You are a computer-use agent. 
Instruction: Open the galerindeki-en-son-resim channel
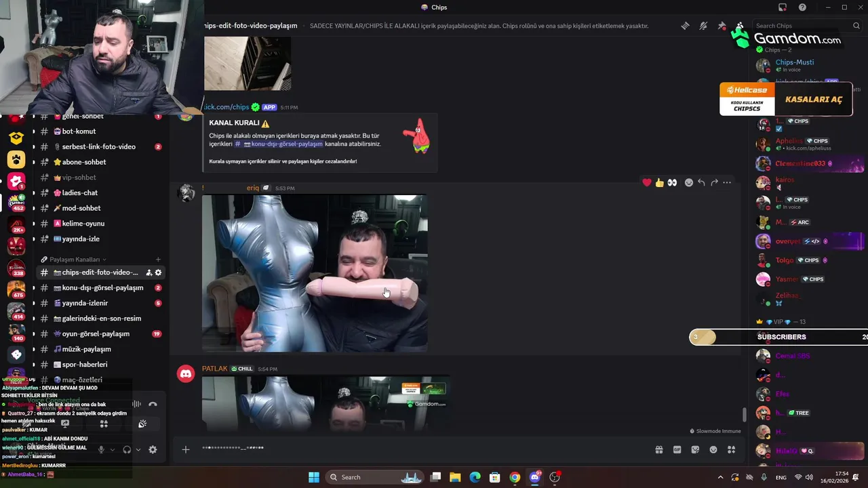(100, 319)
